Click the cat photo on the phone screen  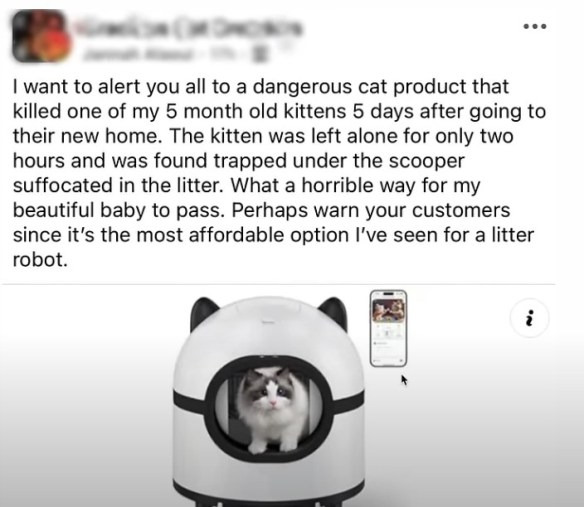tap(388, 310)
